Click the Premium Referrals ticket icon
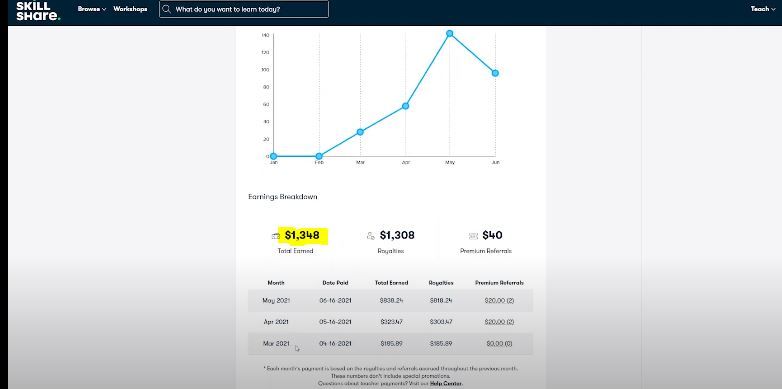Image resolution: width=782 pixels, height=389 pixels. click(473, 236)
